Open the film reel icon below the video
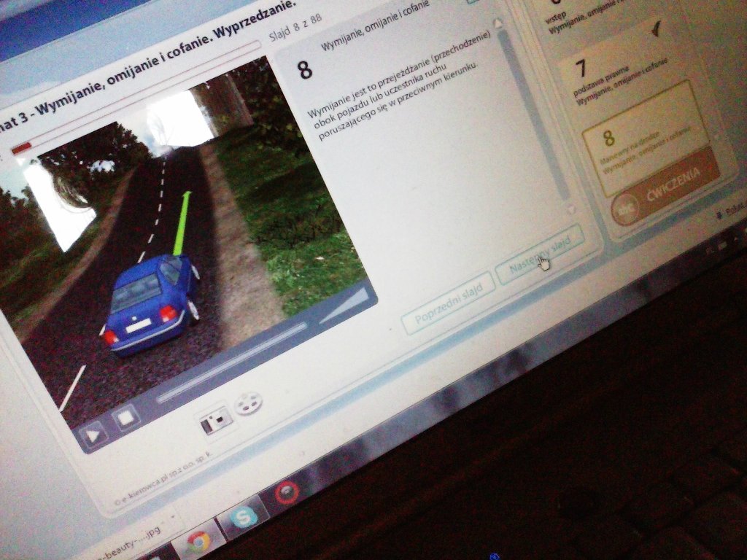 [248, 402]
